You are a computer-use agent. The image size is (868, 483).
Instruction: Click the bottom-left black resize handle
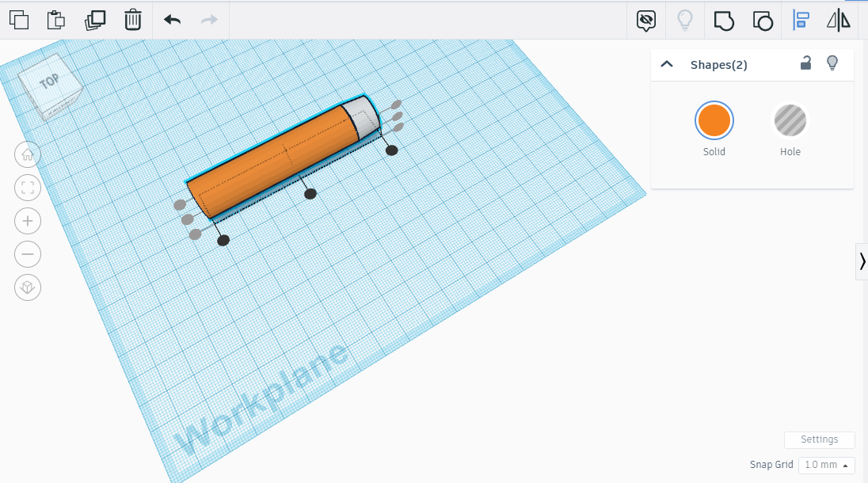click(x=223, y=240)
